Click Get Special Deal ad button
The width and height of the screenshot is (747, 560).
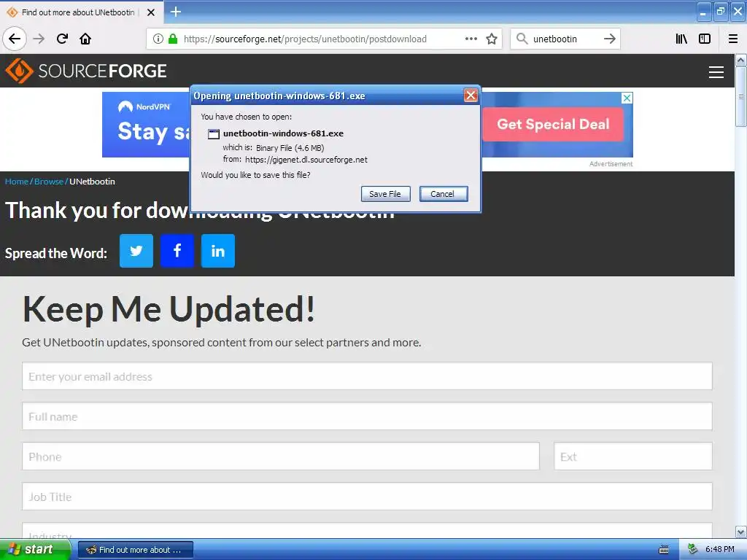click(553, 124)
